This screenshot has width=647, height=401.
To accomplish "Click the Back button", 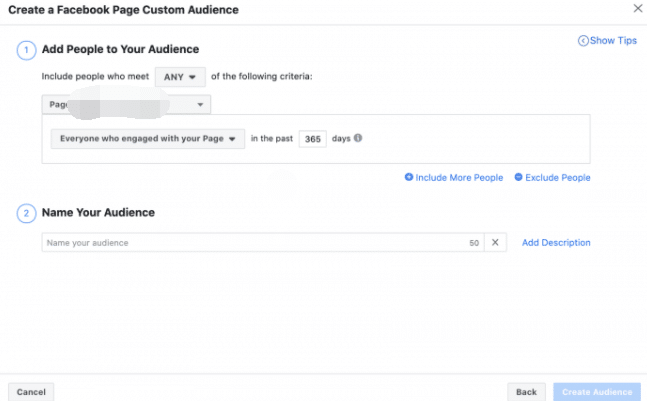I will coord(526,392).
